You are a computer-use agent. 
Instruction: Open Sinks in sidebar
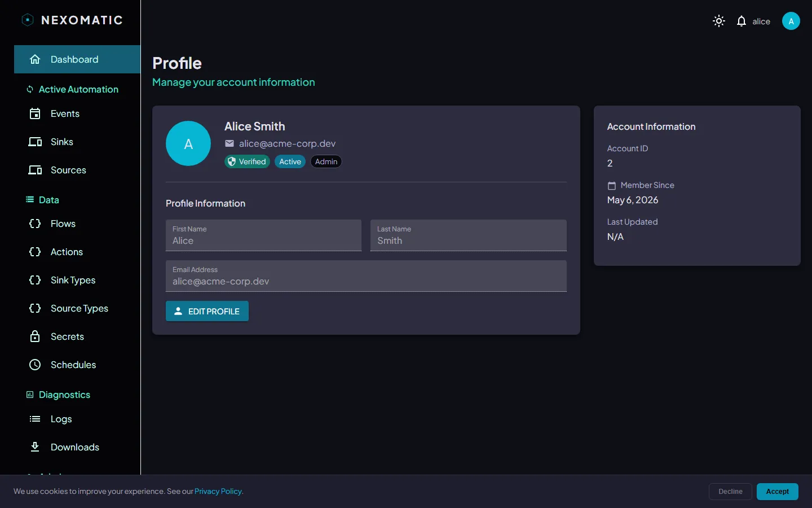pyautogui.click(x=77, y=142)
